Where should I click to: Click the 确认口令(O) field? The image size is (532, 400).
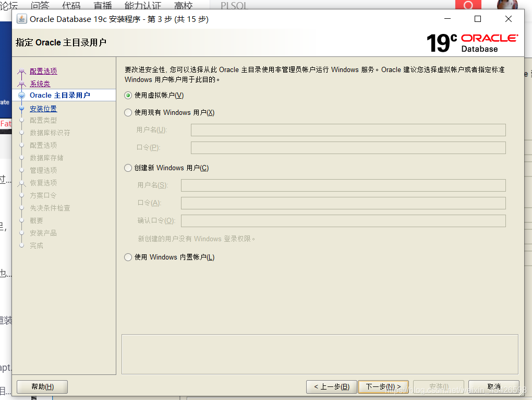pyautogui.click(x=343, y=221)
